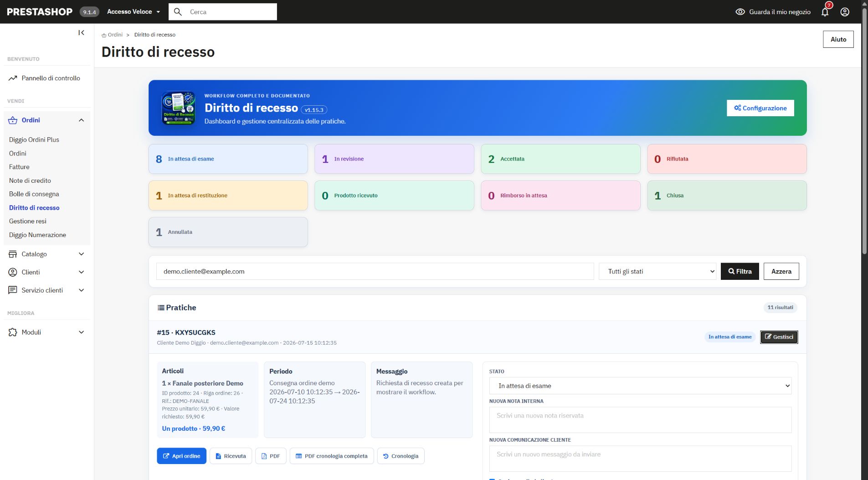Go to Fatture in the sidebar
868x480 pixels.
pos(19,167)
